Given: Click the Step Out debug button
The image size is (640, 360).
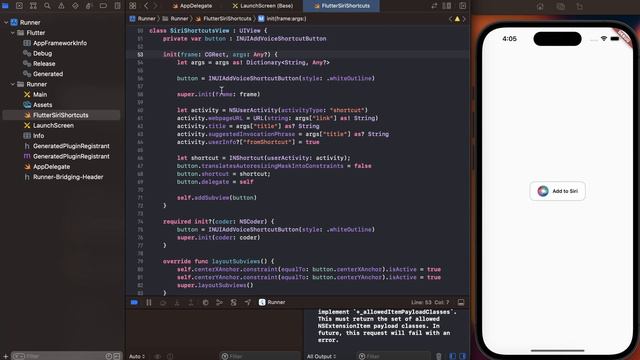Looking at the screenshot, I should (191, 302).
